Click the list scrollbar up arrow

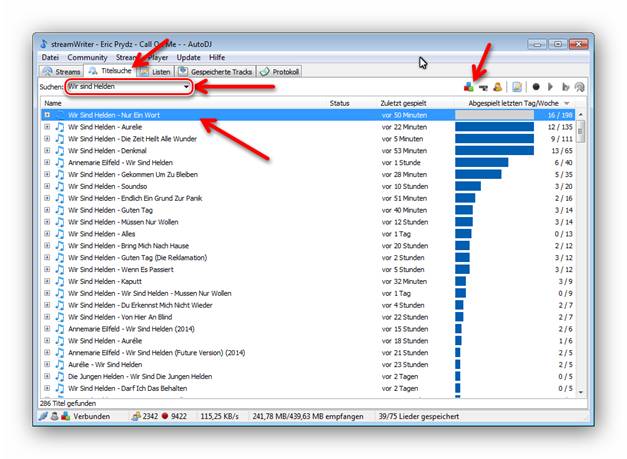coord(580,115)
